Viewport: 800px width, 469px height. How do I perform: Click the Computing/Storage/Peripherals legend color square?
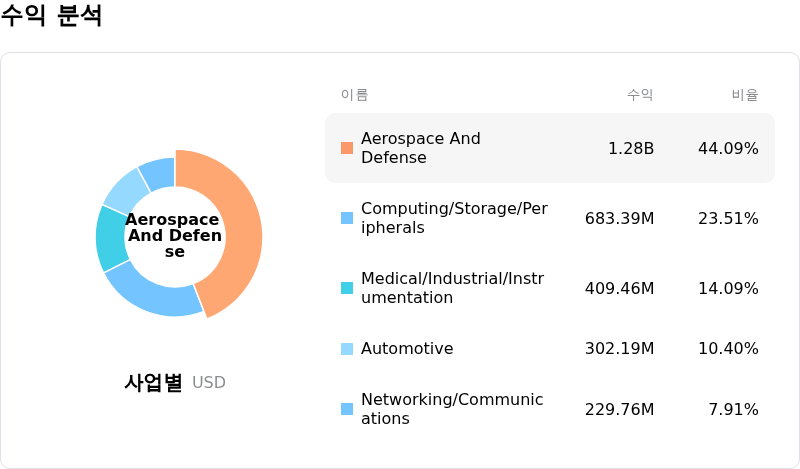[347, 218]
